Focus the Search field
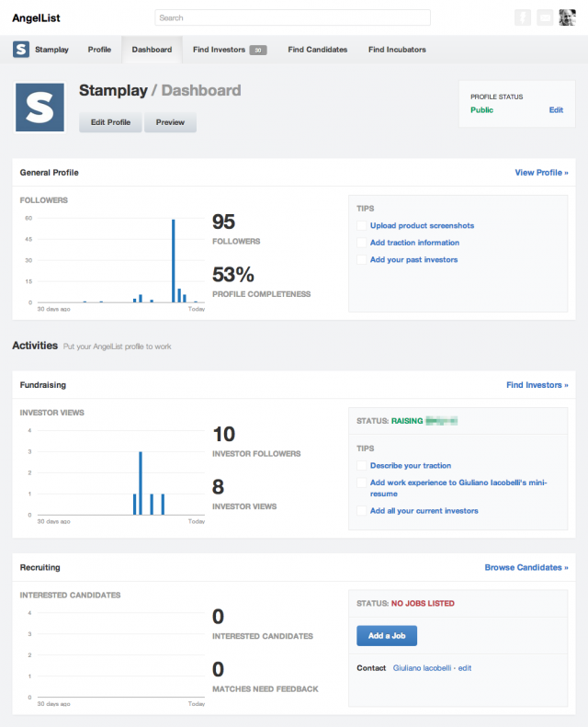This screenshot has height=727, width=588. [x=292, y=17]
